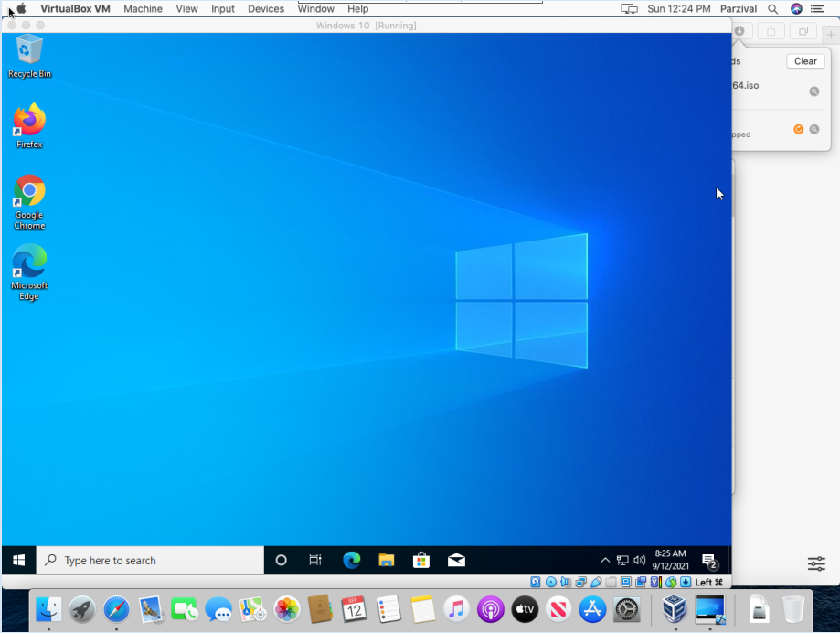
Task: Open Windows Task View
Action: (x=315, y=560)
